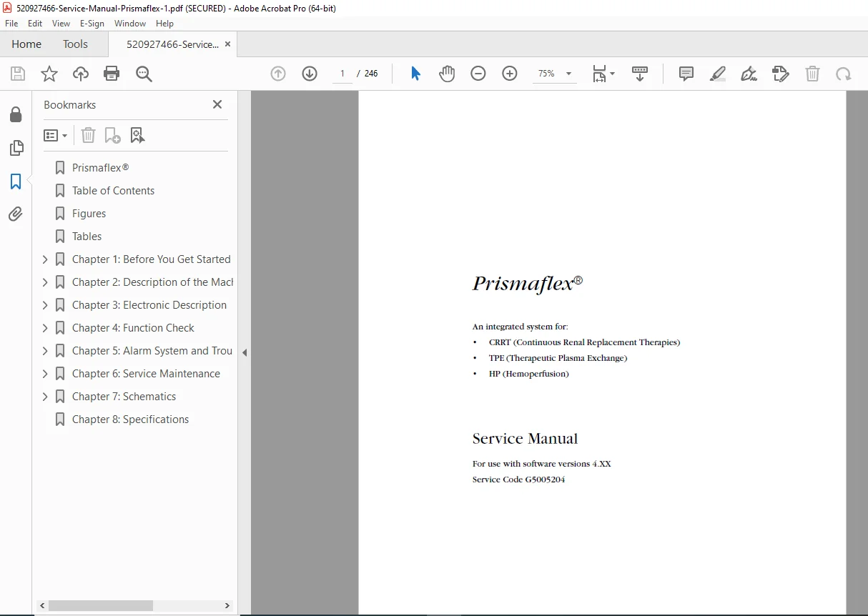Open the View menu
868x616 pixels.
(61, 24)
